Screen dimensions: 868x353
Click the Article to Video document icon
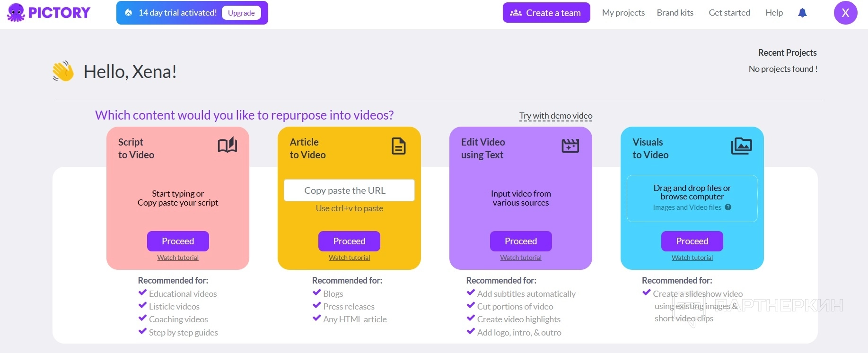coord(399,146)
